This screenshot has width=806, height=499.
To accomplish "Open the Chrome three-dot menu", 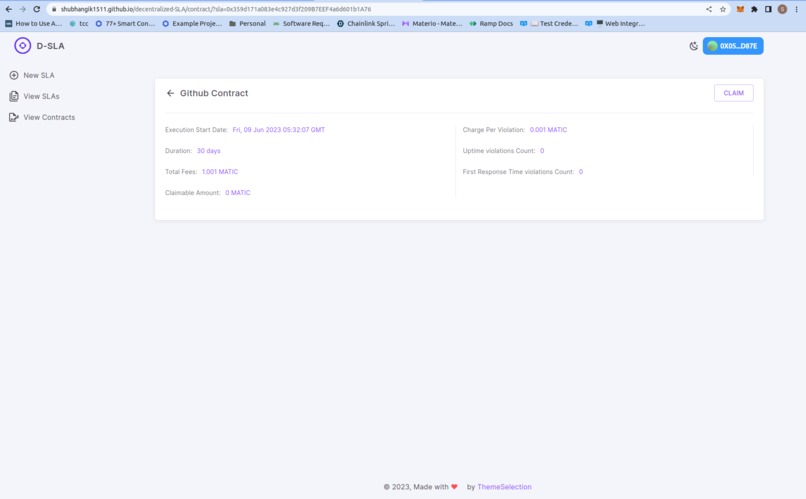I will [797, 9].
